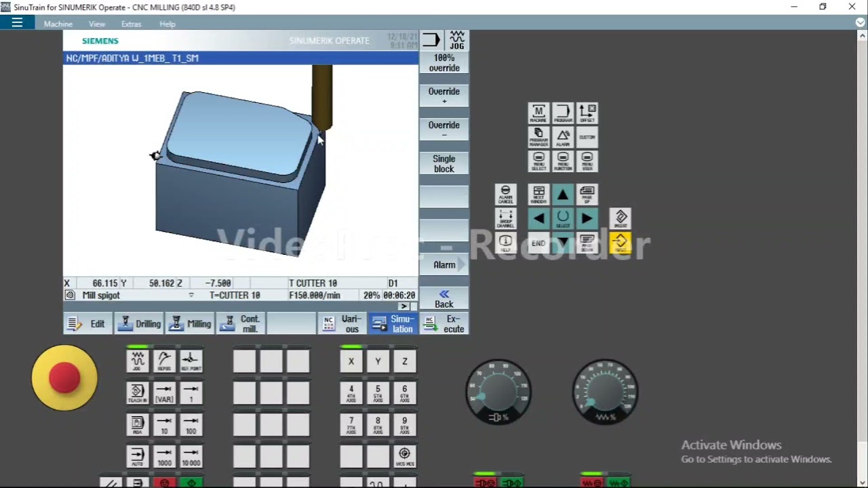Click the END key
The width and height of the screenshot is (868, 488).
coord(538,243)
